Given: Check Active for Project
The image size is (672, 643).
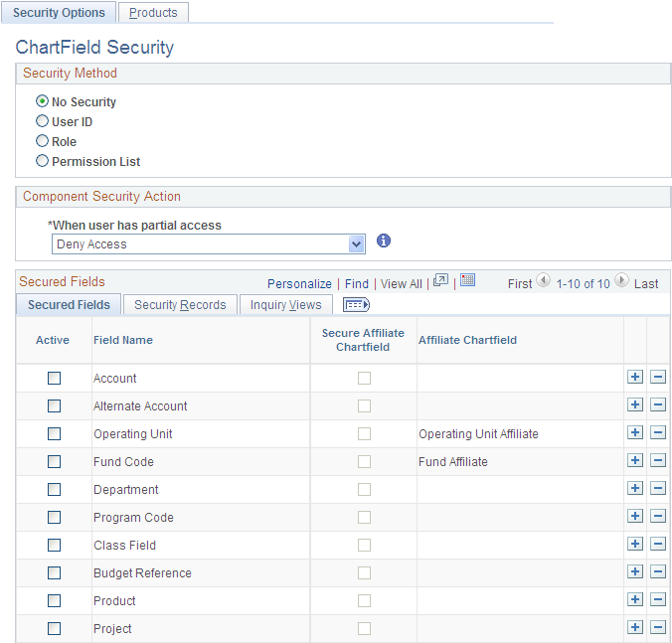Looking at the screenshot, I should coord(54,629).
